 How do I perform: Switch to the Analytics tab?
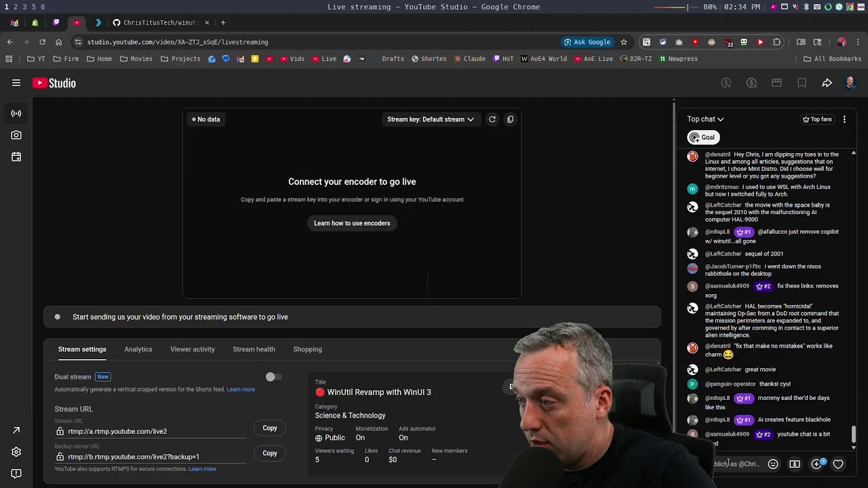(138, 349)
